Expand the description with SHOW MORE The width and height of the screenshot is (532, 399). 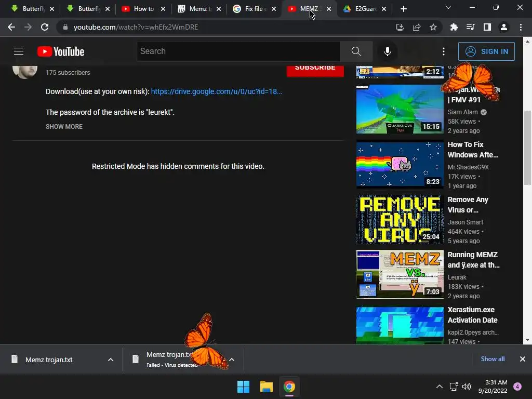(x=64, y=127)
